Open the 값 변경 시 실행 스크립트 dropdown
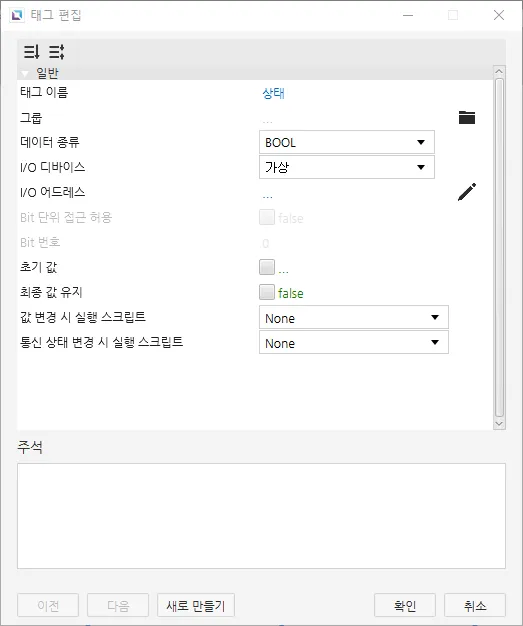Viewport: 523px width, 626px height. [354, 317]
